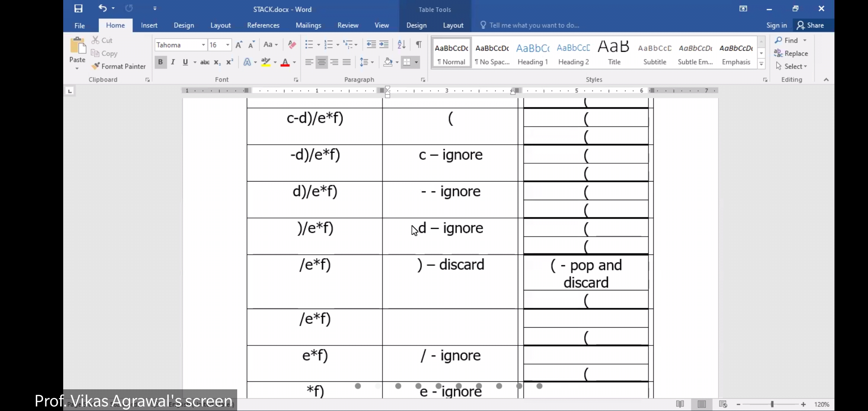The image size is (868, 411).
Task: Open the Tahoma font name dropdown
Action: tap(203, 45)
